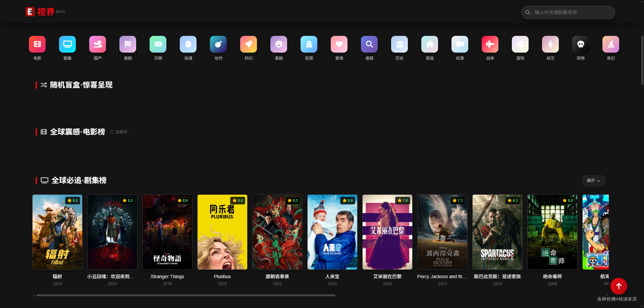Select the 国产 category icon

[x=98, y=44]
